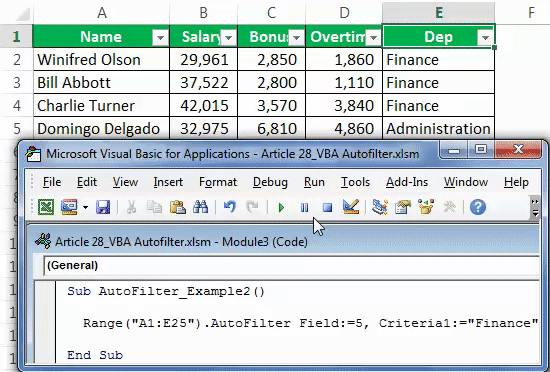Image resolution: width=550 pixels, height=372 pixels.
Task: Select column C header
Action: click(x=271, y=12)
